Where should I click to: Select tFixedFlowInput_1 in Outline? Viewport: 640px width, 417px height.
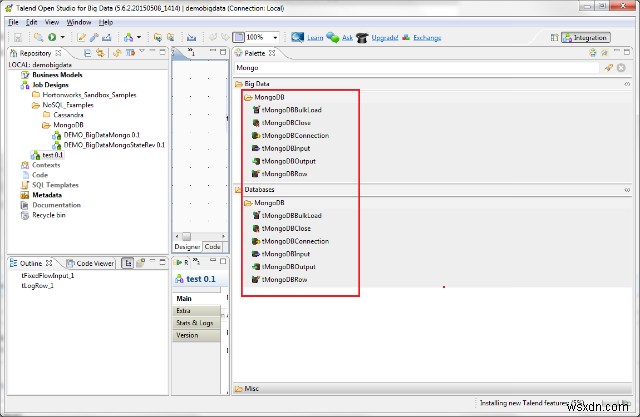(x=48, y=275)
